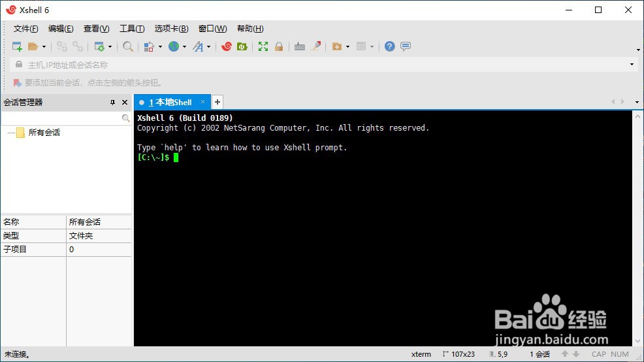Click the greyed Reconnect link icon
The image size is (644, 362).
77,46
